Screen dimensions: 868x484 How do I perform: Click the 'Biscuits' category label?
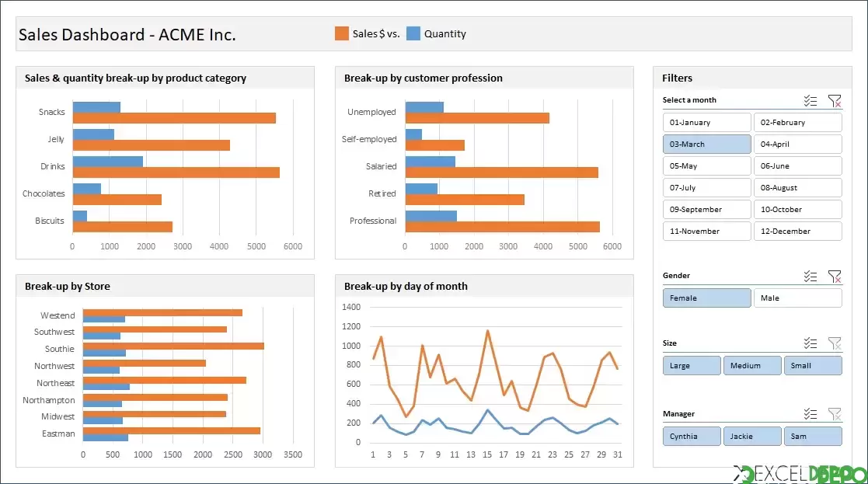coord(49,221)
